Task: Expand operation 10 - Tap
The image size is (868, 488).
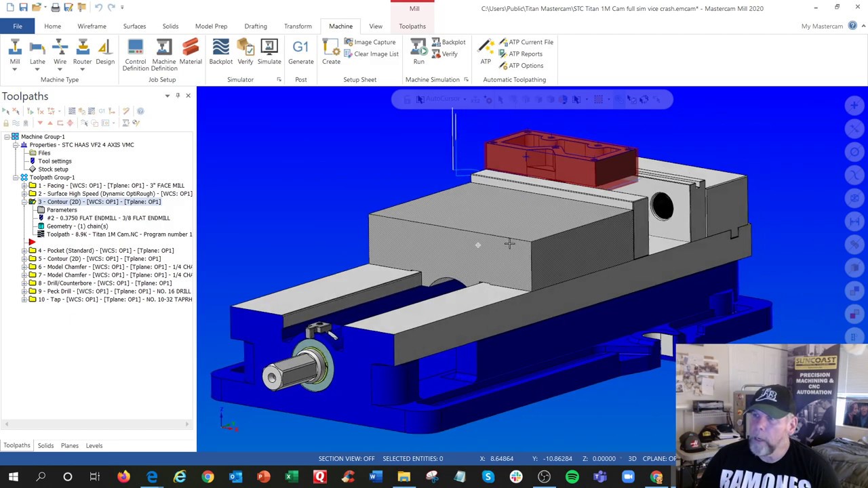Action: coord(24,300)
